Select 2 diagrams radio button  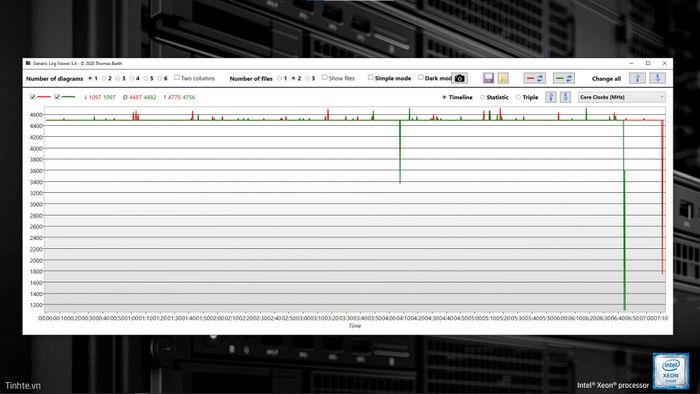click(104, 79)
